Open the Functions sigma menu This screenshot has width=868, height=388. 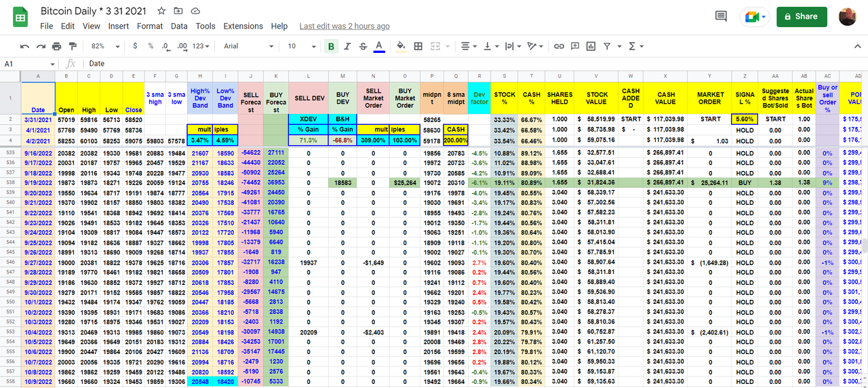(635, 46)
